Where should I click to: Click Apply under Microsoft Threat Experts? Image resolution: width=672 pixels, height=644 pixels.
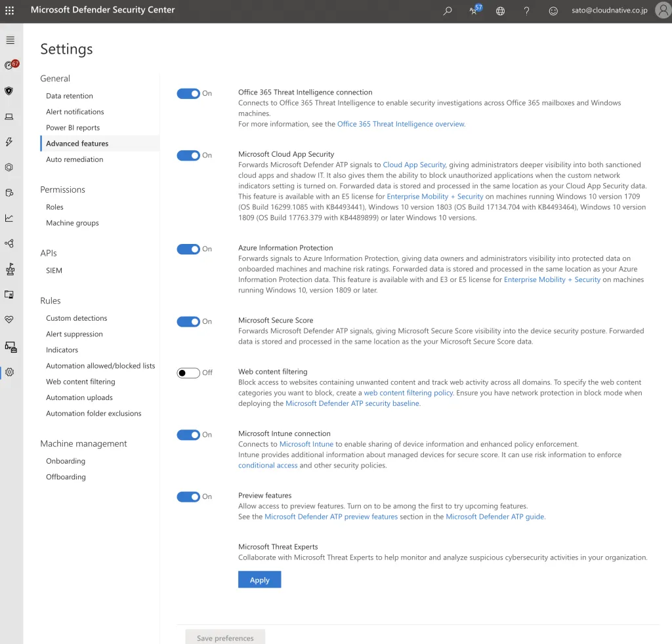pyautogui.click(x=259, y=580)
